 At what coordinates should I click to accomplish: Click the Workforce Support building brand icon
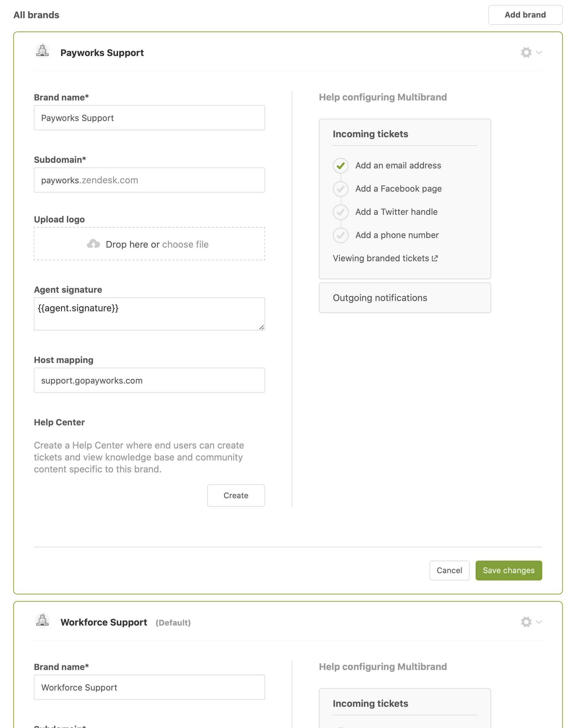point(42,622)
